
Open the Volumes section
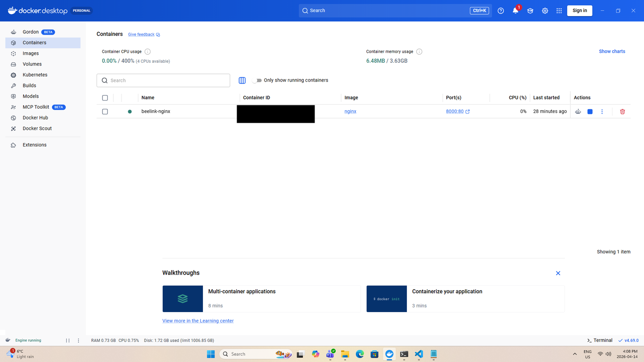click(x=32, y=64)
